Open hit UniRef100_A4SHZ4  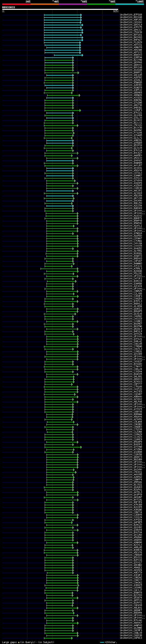tap(131, 570)
